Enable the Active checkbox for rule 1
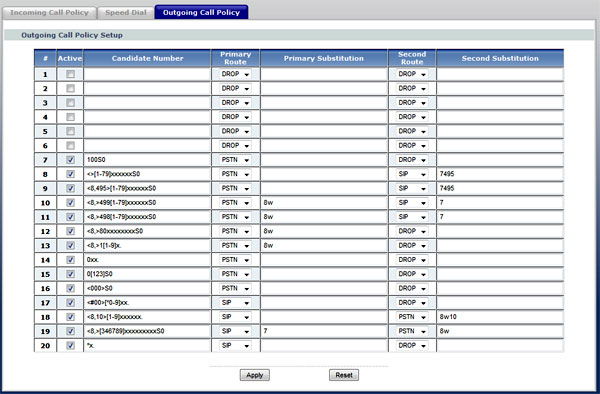Viewport: 600px width, 394px height. (x=70, y=74)
